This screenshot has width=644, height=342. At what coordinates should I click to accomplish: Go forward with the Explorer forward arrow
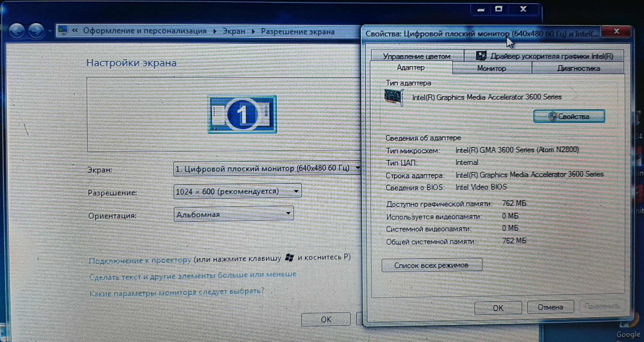point(36,31)
